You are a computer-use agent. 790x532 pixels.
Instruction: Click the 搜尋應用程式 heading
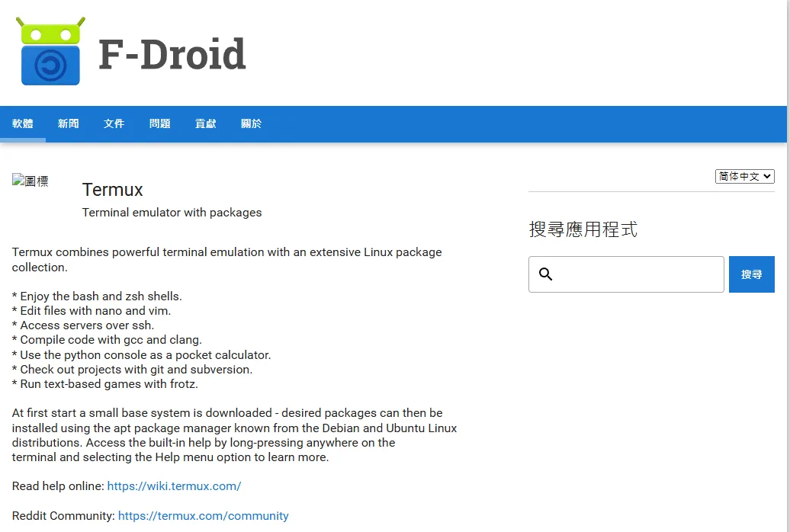click(x=583, y=229)
